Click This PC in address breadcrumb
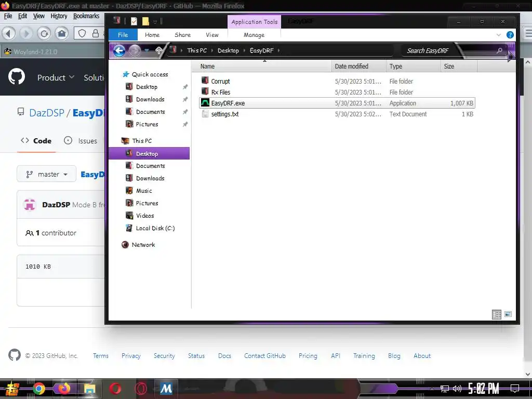 197,50
